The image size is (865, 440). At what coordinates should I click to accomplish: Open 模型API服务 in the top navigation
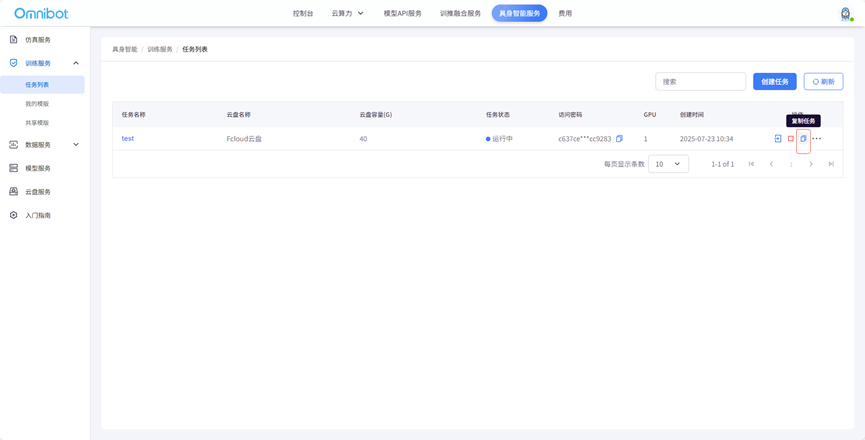tap(403, 13)
